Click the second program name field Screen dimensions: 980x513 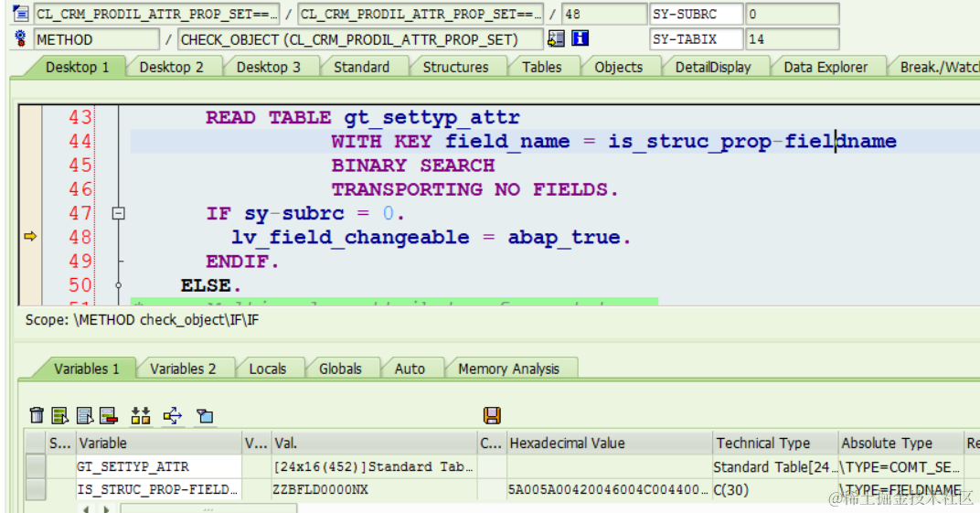(421, 14)
